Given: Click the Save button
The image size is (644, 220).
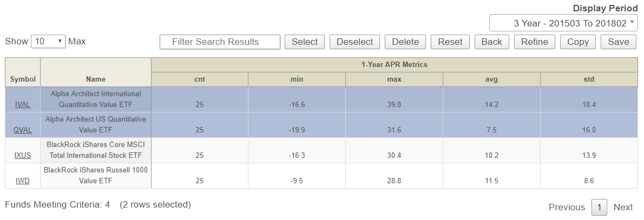Looking at the screenshot, I should click(x=619, y=42).
